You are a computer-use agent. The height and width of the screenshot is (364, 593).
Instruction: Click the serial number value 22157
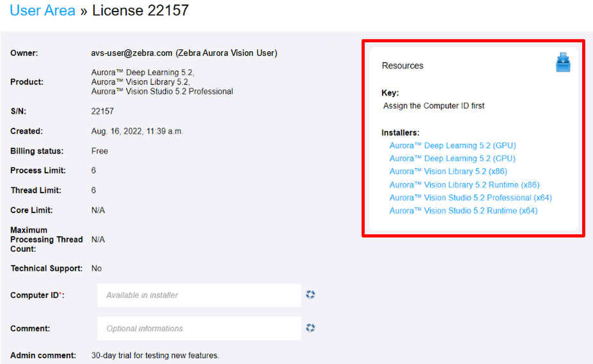click(102, 111)
